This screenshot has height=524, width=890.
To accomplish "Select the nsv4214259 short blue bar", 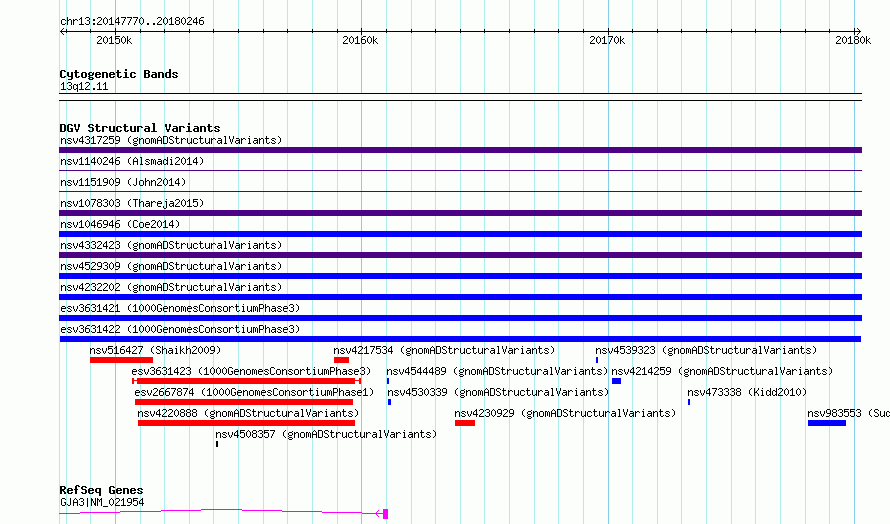I will click(x=616, y=381).
